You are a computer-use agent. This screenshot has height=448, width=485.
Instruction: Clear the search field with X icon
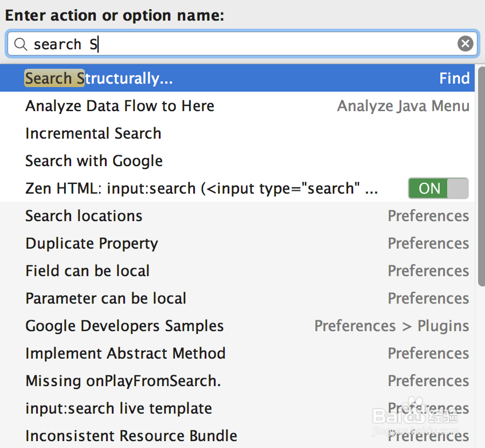coord(466,44)
